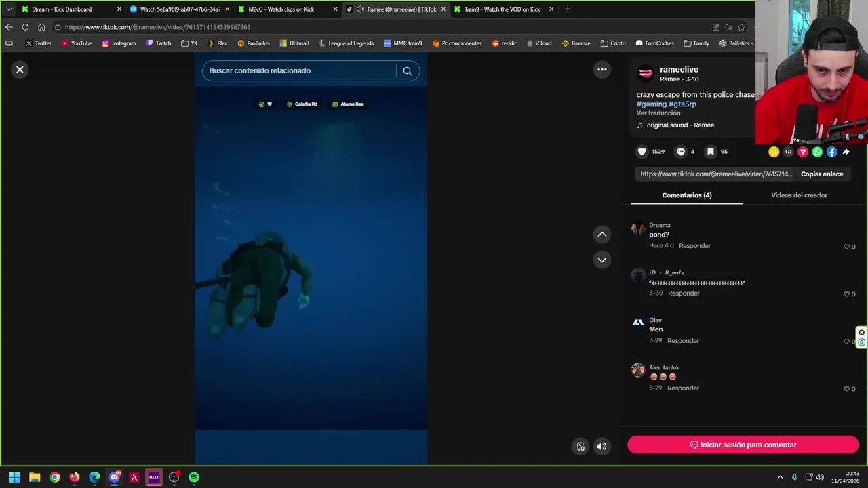Viewport: 868px width, 488px height.
Task: Click the '#gta5rp' hashtag
Action: pos(682,104)
